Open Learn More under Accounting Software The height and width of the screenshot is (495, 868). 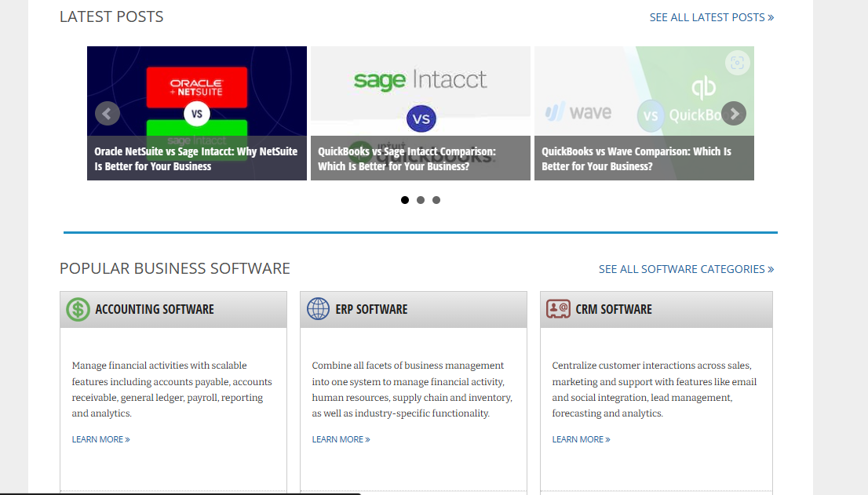click(100, 439)
